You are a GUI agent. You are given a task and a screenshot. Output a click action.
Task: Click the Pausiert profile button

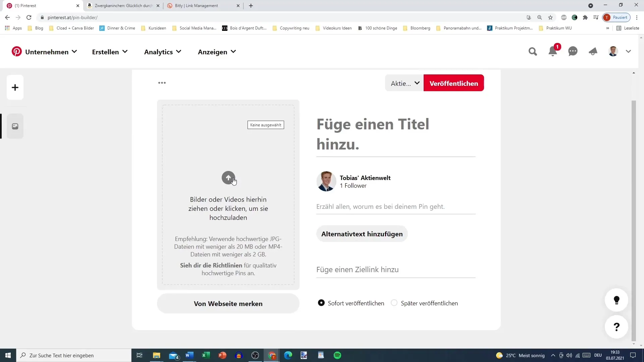[616, 17]
